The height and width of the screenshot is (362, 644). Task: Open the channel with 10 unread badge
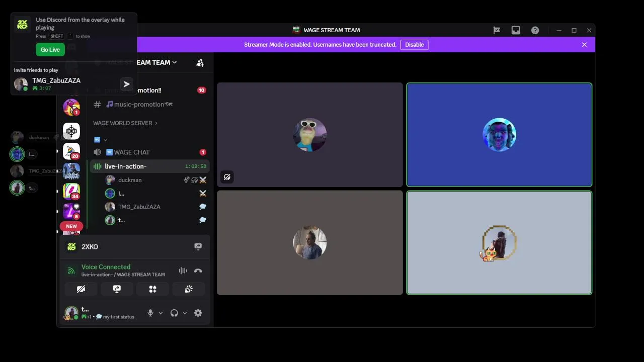click(x=149, y=90)
